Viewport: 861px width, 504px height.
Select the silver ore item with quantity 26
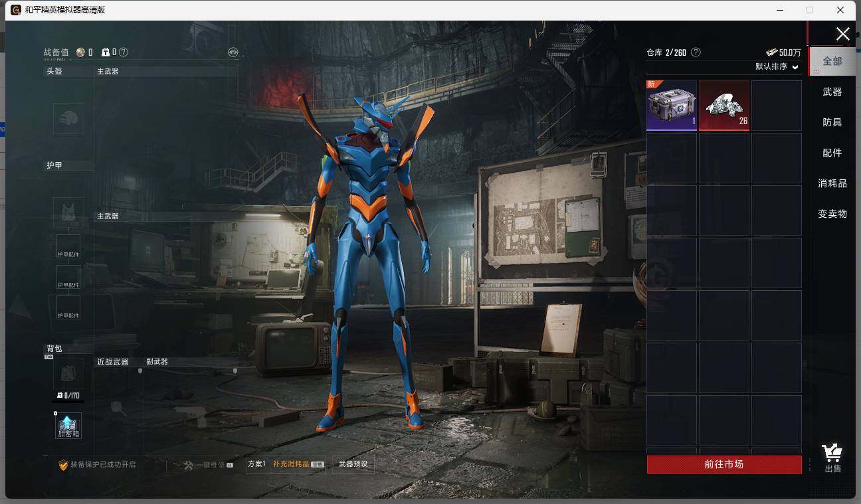tap(724, 105)
